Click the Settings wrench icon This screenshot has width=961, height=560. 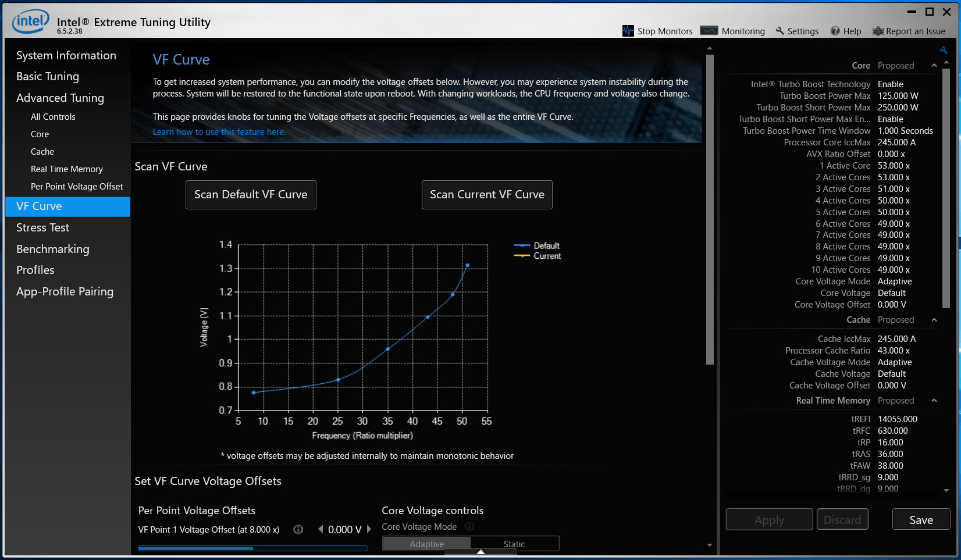(x=780, y=31)
